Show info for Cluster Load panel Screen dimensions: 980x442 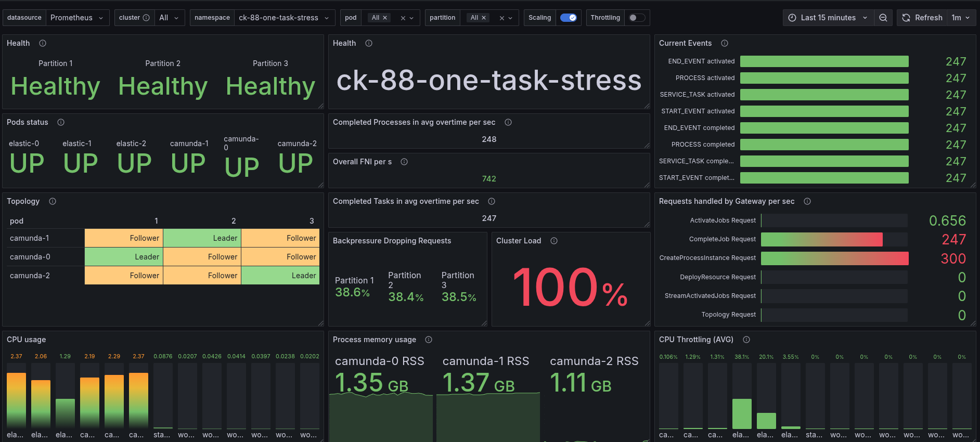(x=554, y=241)
